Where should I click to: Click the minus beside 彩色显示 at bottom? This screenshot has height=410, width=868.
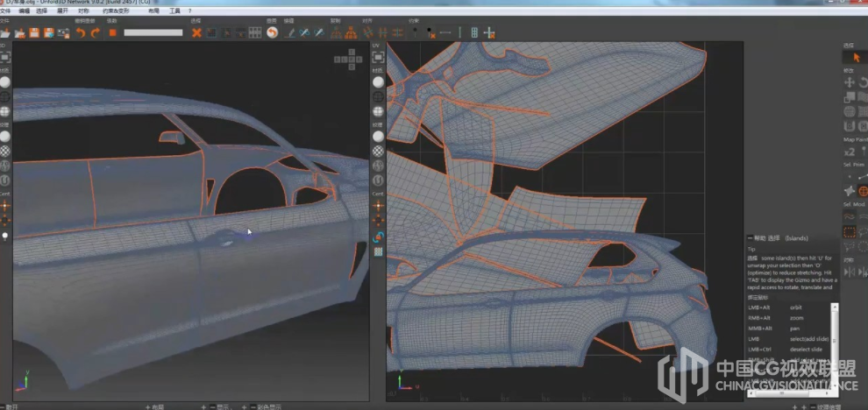[253, 406]
